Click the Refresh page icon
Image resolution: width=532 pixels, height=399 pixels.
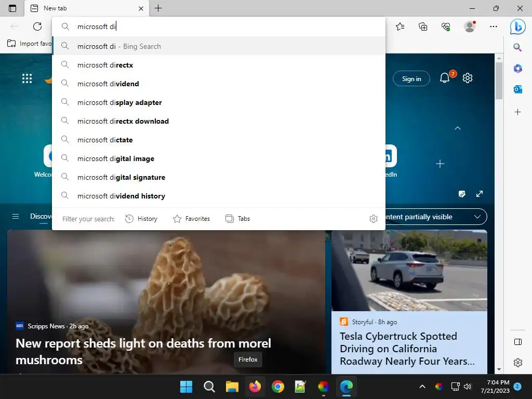pos(37,26)
